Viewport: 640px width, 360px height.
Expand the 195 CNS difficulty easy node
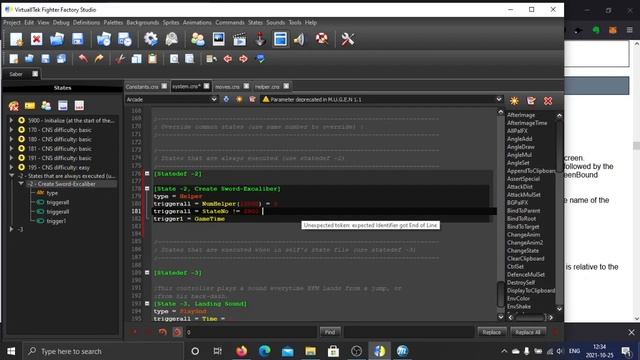(11, 167)
